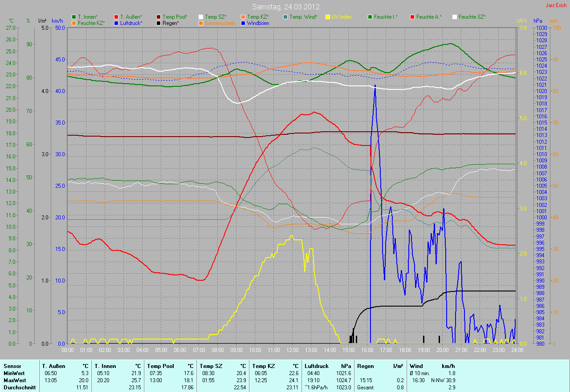Select the 'Regen*' legend label

pos(171,23)
